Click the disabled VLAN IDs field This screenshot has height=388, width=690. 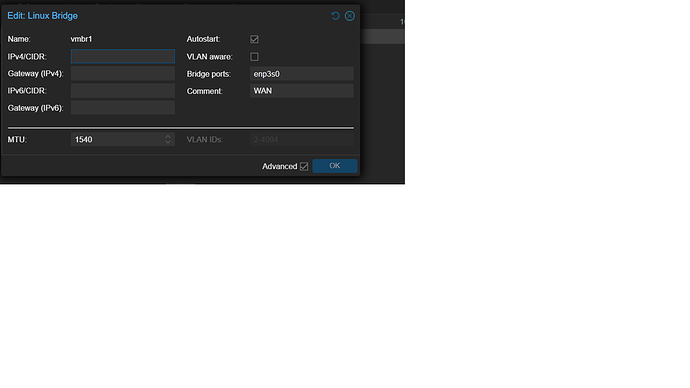pyautogui.click(x=302, y=139)
